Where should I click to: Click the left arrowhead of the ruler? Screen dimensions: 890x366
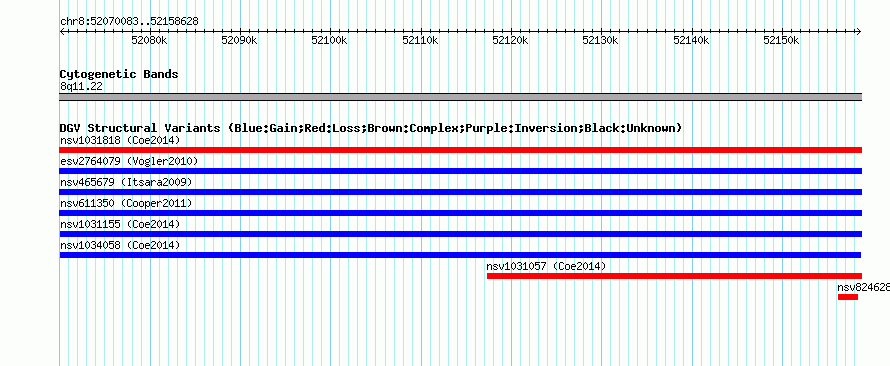click(x=62, y=31)
